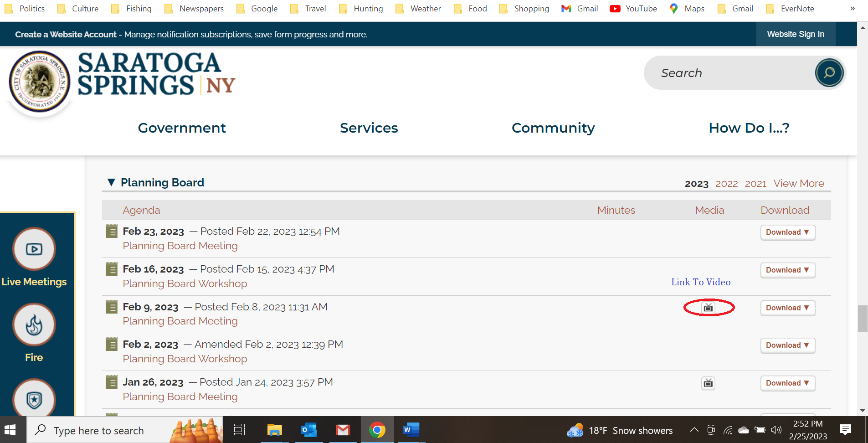Open Download dropdown for Feb 23 meeting

click(787, 232)
